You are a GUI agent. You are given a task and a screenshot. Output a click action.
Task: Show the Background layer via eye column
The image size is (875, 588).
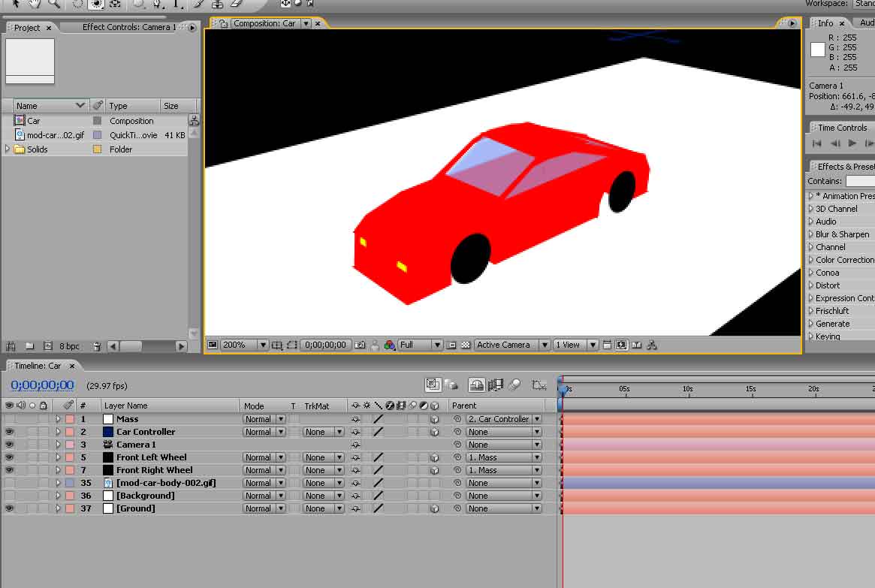pos(9,496)
